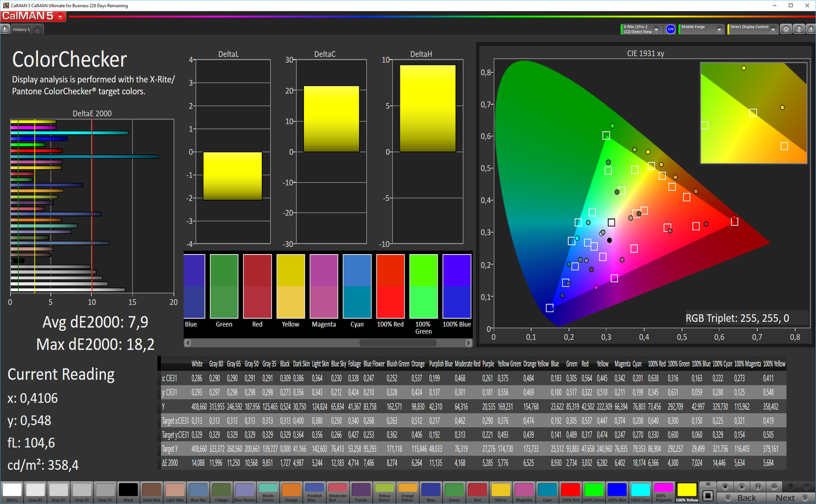Click the read series bracket icon
Image resolution: width=816 pixels, height=504 pixels.
pos(758,487)
